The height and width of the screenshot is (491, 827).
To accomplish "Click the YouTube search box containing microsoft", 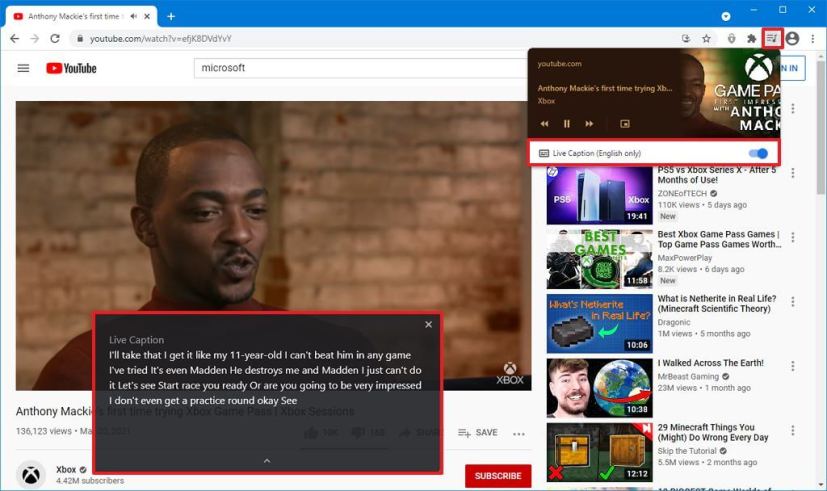I will click(x=361, y=68).
